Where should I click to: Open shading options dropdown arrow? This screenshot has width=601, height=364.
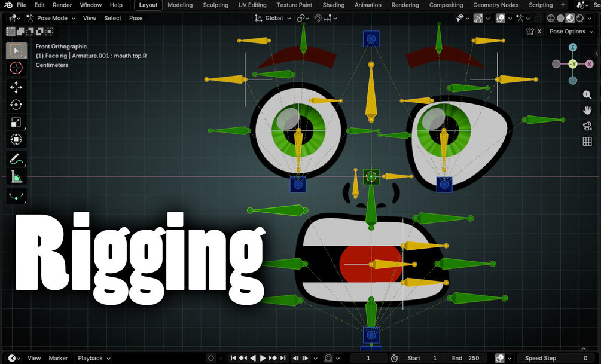click(x=591, y=18)
